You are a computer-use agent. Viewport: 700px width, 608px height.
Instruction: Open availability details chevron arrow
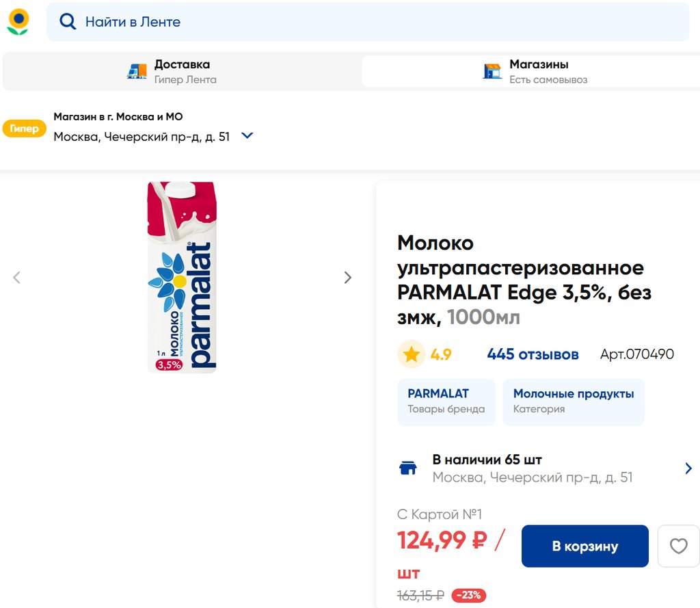(x=688, y=468)
